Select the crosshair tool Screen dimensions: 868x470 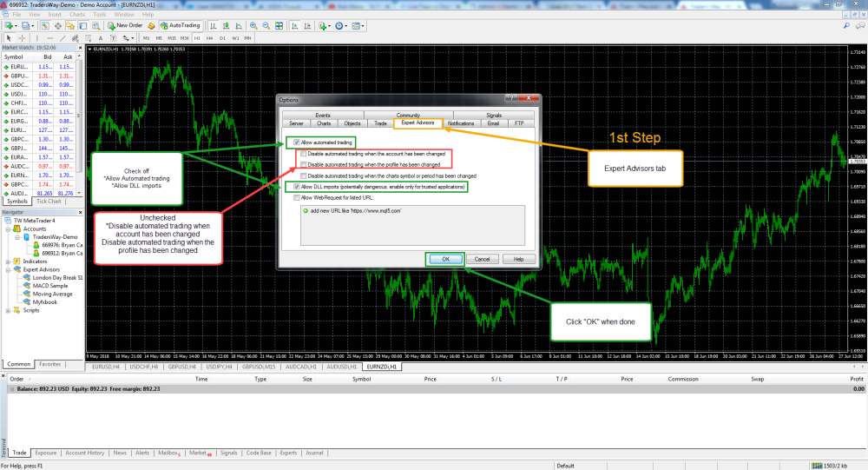pos(22,37)
